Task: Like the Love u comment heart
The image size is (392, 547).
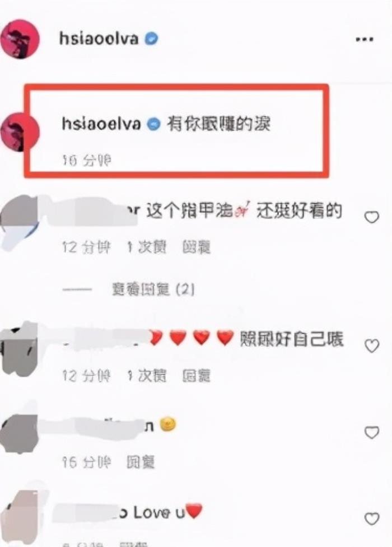Action: (371, 519)
